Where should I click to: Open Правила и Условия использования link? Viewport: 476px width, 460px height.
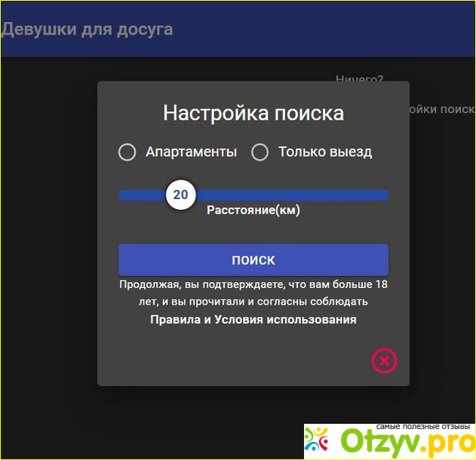[x=253, y=320]
